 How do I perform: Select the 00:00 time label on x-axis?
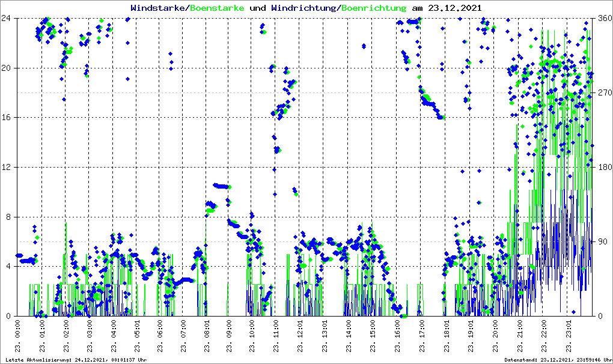pyautogui.click(x=18, y=336)
